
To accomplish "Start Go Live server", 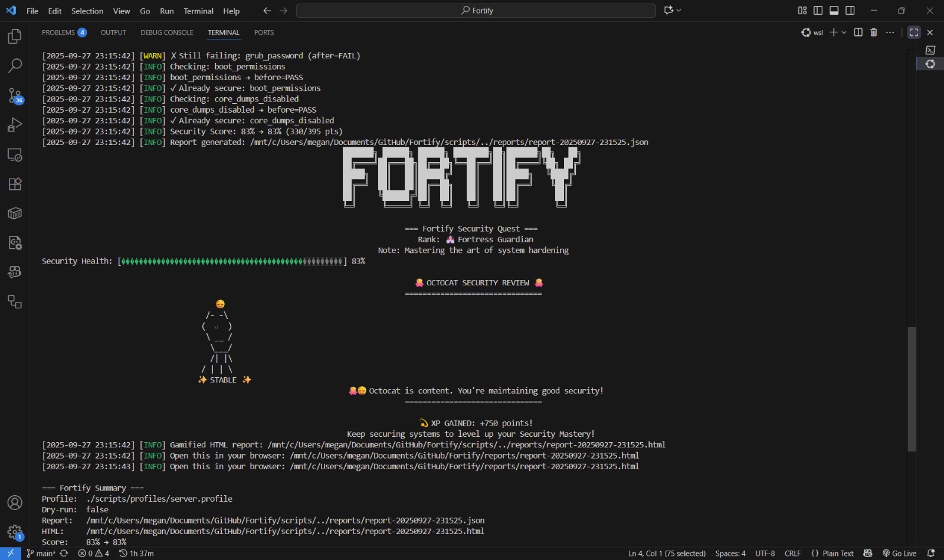I will 899,554.
